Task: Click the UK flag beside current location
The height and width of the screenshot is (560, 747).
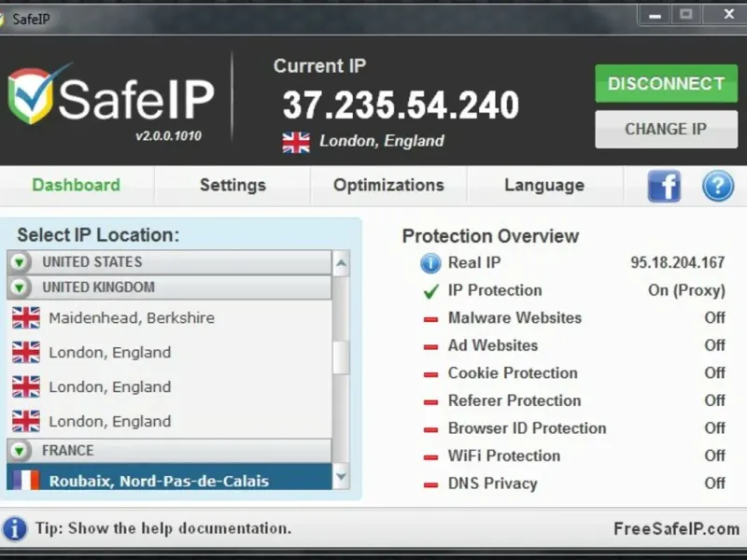Action: [x=296, y=143]
